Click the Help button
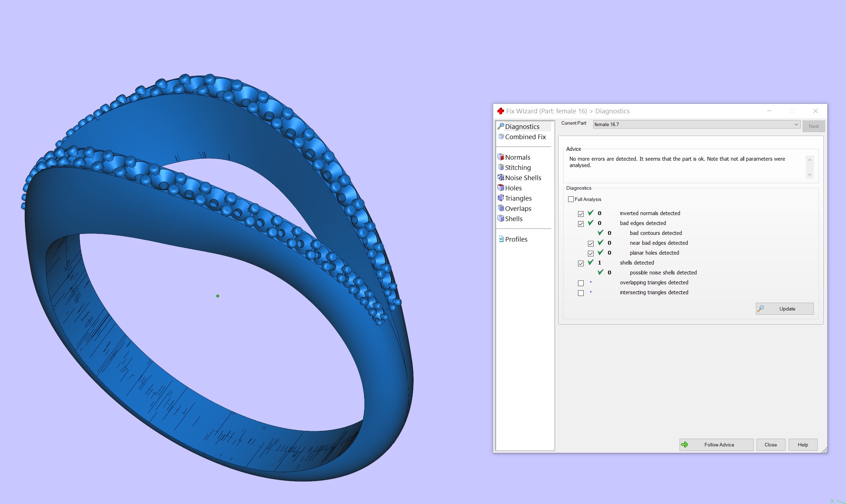 (803, 445)
